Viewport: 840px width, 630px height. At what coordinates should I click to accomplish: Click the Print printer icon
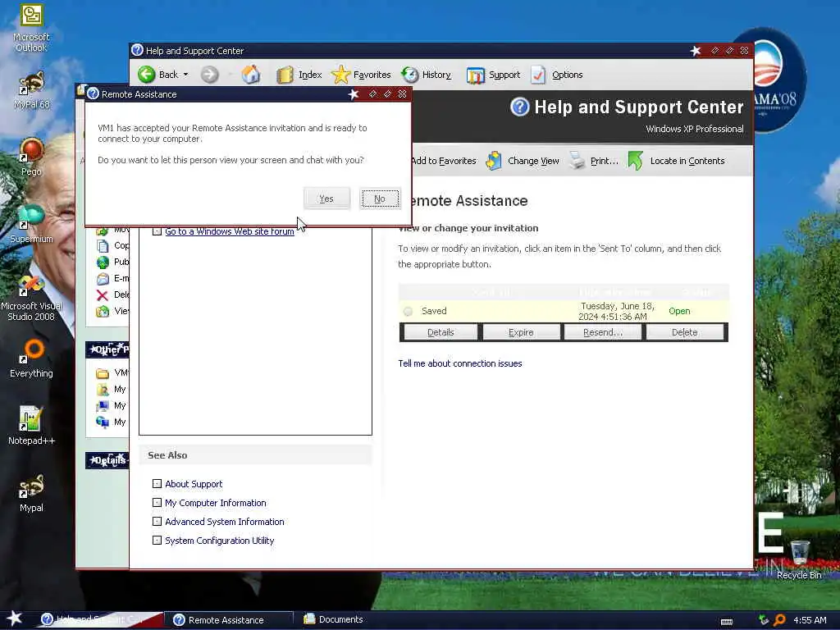pyautogui.click(x=577, y=160)
